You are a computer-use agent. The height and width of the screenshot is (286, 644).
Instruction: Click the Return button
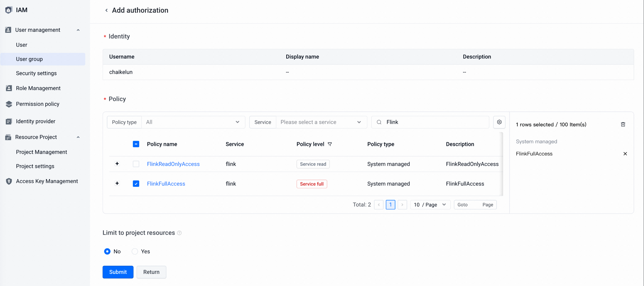pyautogui.click(x=151, y=272)
